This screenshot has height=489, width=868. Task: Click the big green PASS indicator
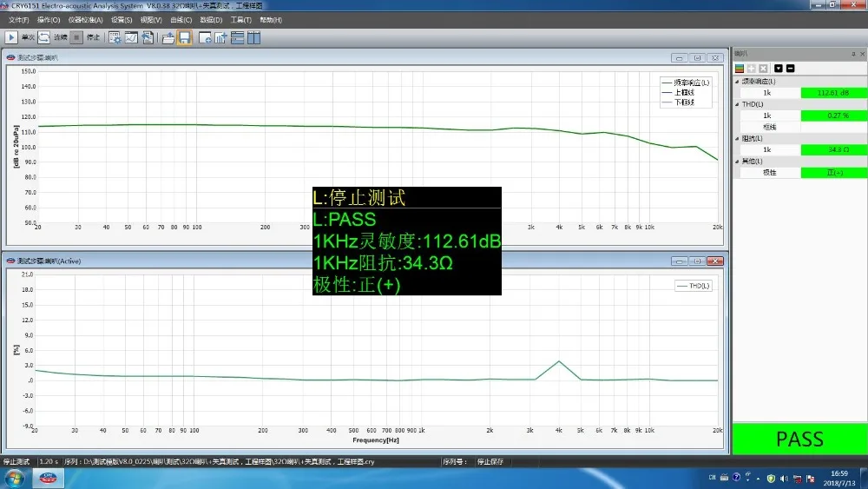point(800,439)
